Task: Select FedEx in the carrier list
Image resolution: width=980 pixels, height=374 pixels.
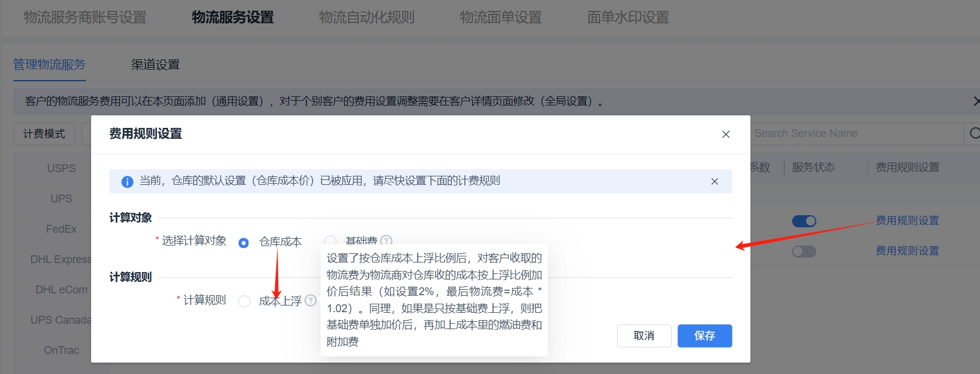Action: 61,229
